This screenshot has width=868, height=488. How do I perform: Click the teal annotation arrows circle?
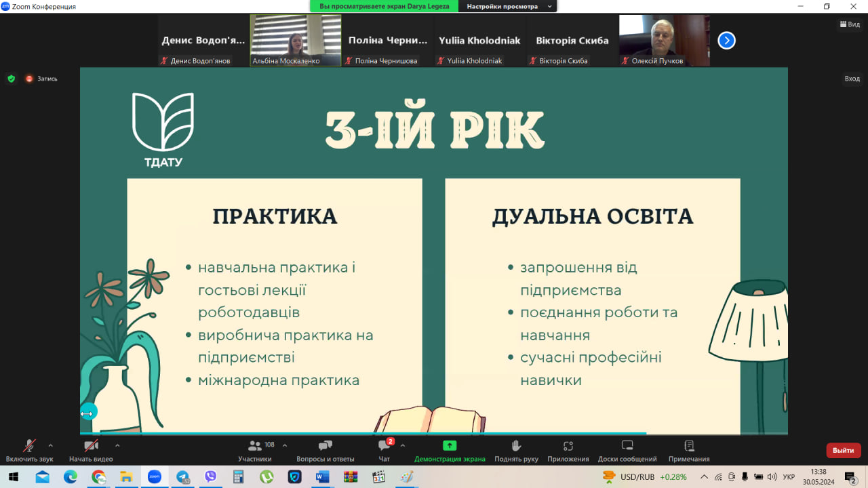tap(88, 412)
